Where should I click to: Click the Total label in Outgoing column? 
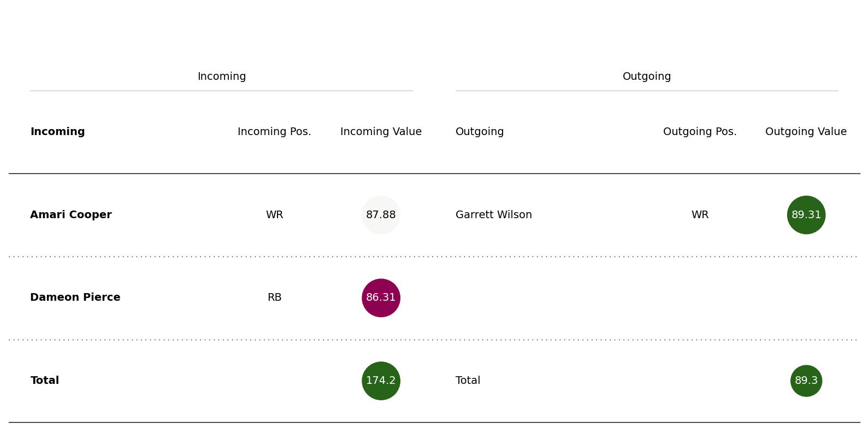click(468, 381)
